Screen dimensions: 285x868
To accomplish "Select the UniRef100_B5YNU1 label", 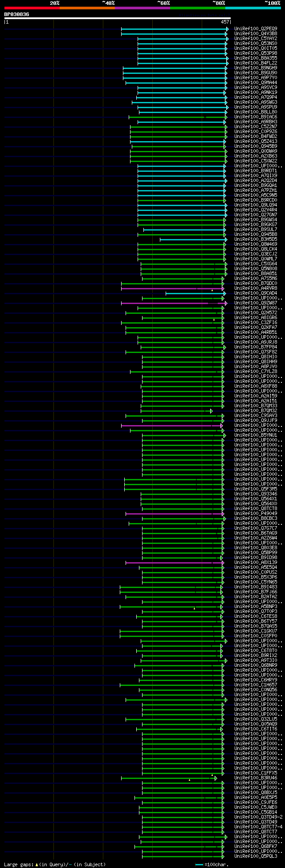I will coord(256,435).
